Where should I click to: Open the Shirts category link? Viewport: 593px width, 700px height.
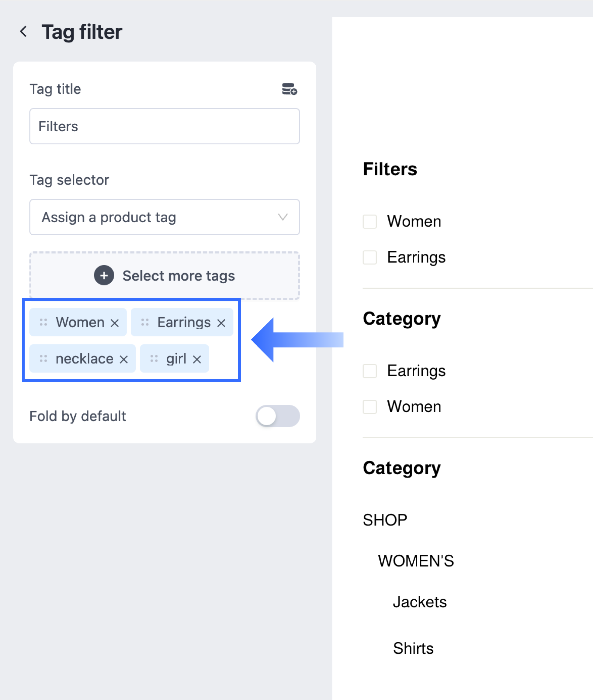click(x=413, y=648)
